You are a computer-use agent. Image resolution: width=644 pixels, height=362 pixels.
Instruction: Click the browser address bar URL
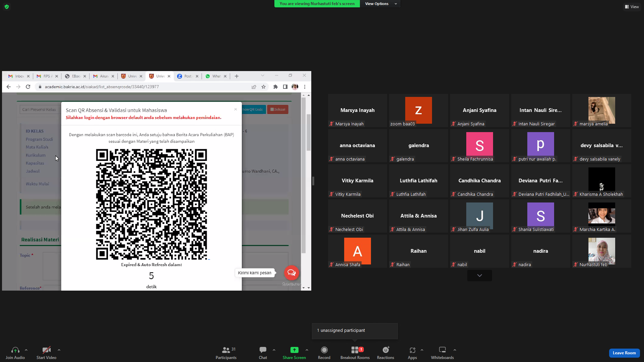click(x=102, y=87)
